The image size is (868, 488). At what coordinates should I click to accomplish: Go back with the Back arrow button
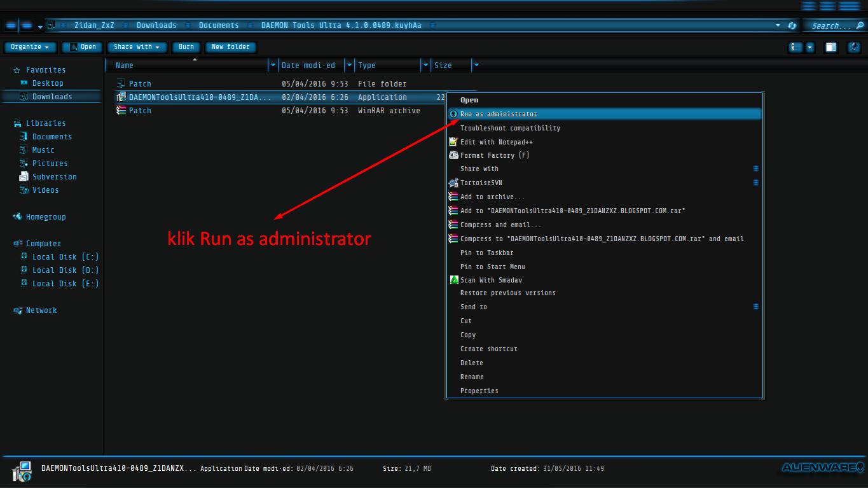pyautogui.click(x=11, y=25)
